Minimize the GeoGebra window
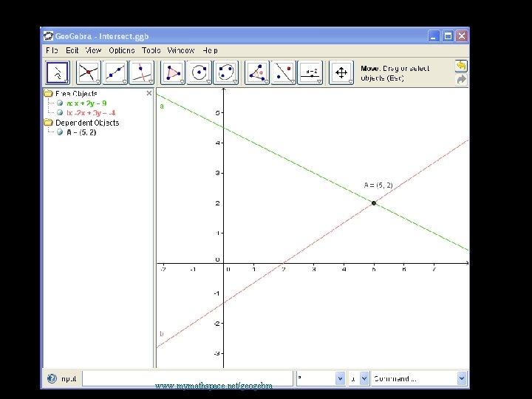The height and width of the screenshot is (399, 532). pos(433,36)
